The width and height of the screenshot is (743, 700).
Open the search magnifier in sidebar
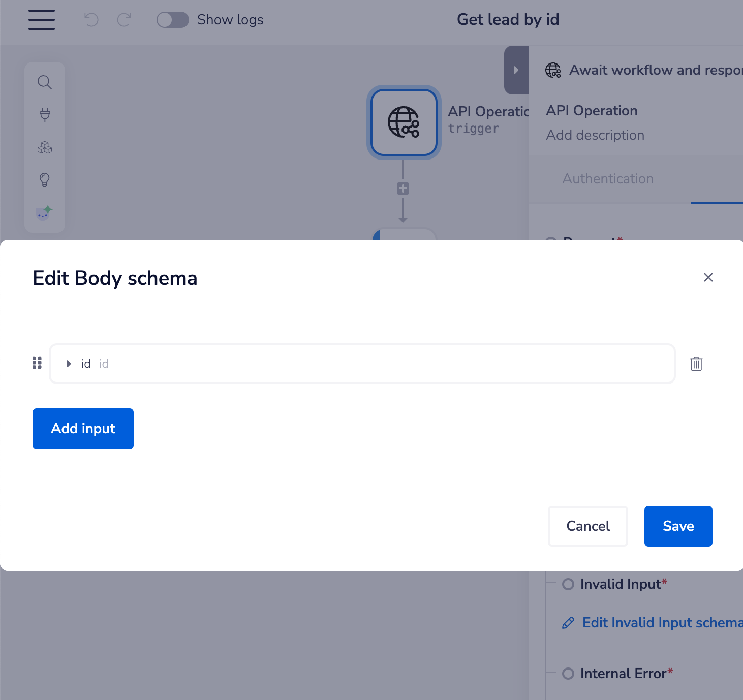click(45, 82)
